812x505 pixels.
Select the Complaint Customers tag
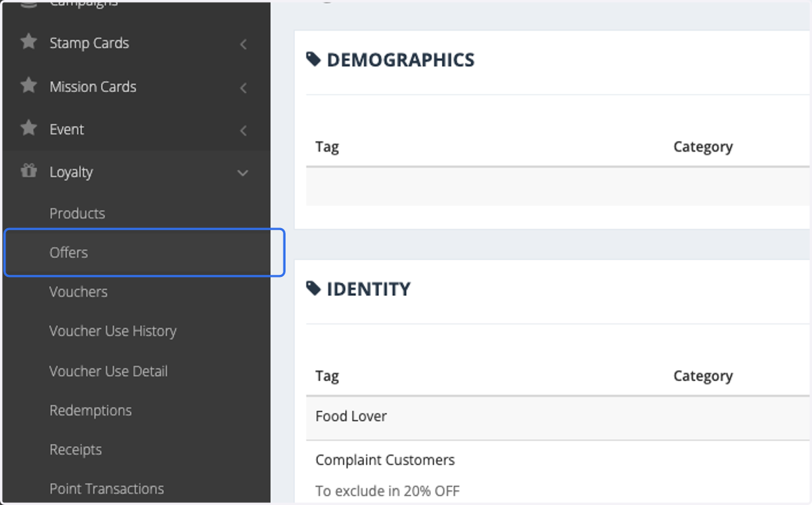point(385,460)
